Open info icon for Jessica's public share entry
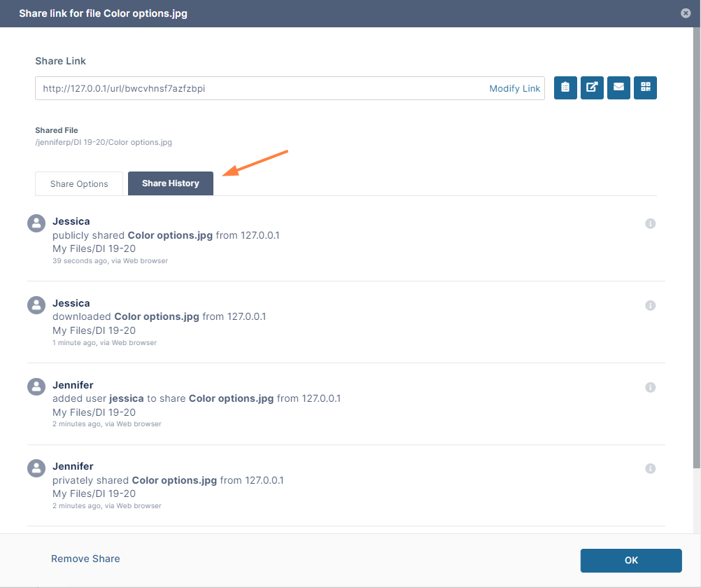Screen dimensions: 701x588 pyautogui.click(x=650, y=223)
